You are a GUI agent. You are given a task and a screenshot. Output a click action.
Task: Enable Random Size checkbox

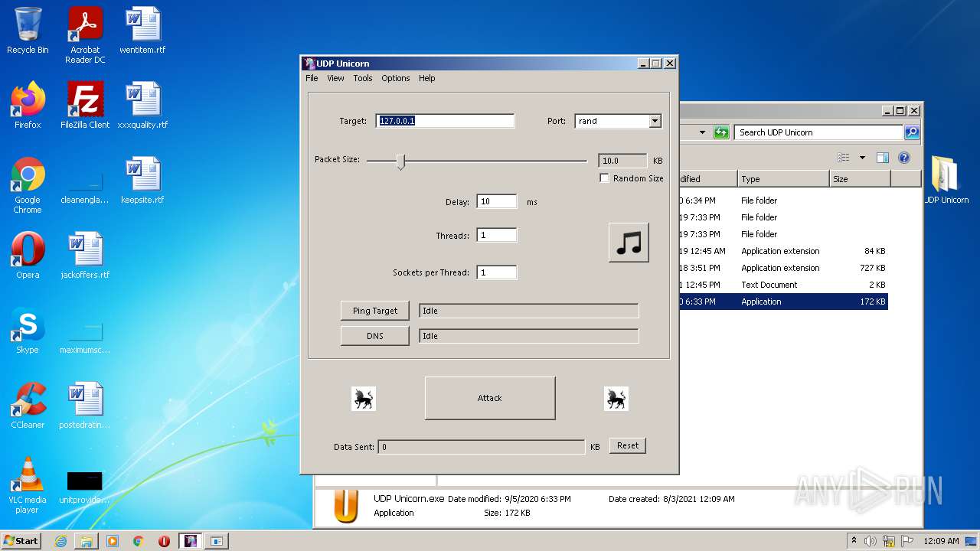[605, 178]
